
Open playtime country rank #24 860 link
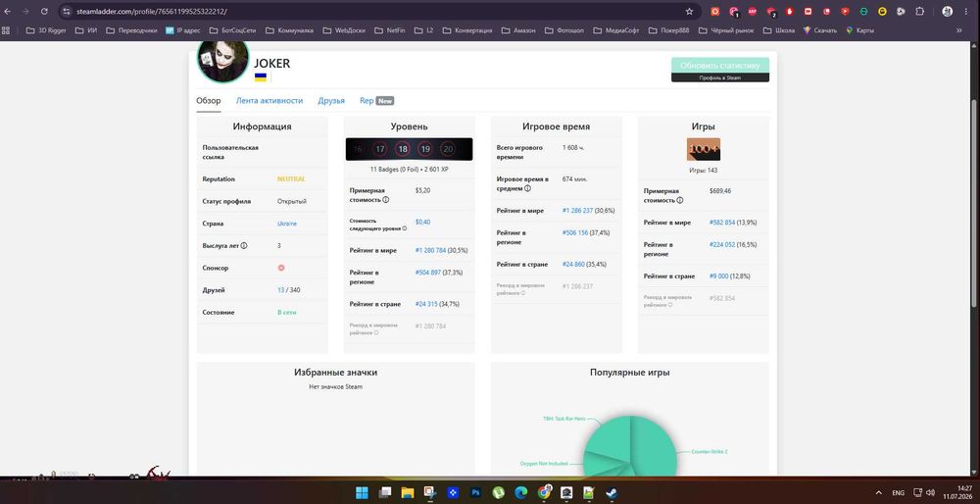(x=573, y=265)
